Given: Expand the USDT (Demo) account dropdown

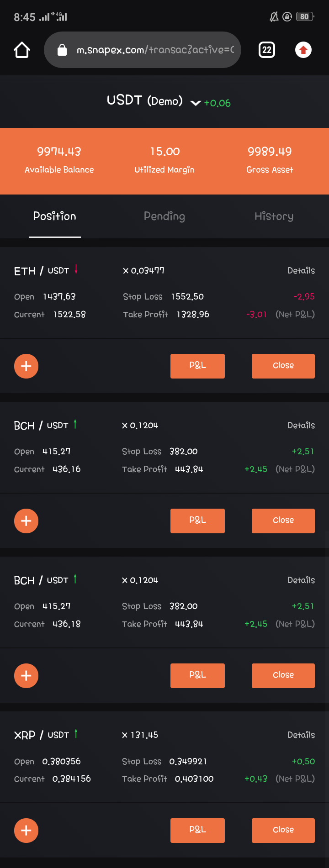Looking at the screenshot, I should tap(196, 103).
